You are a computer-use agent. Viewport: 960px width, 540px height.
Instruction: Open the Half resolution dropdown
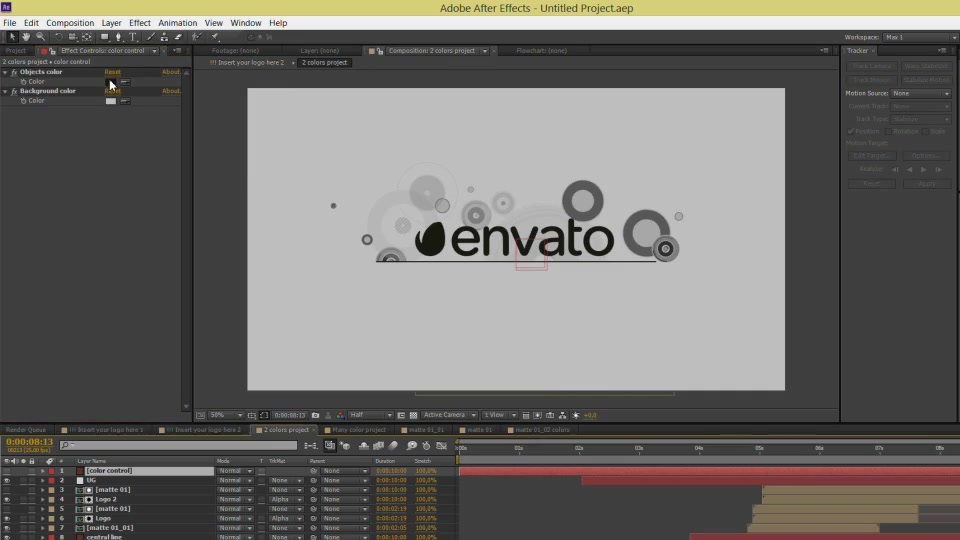tap(370, 415)
